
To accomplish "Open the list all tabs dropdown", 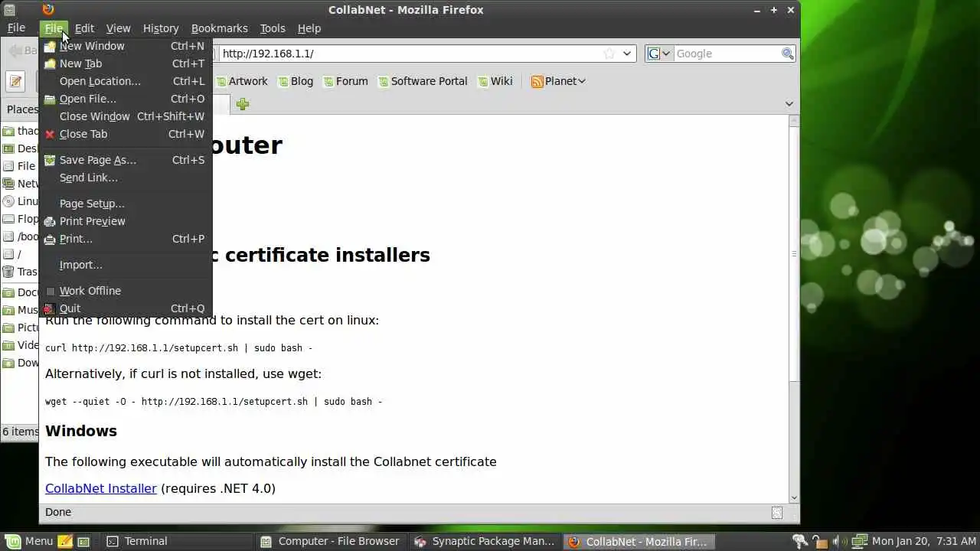I will (789, 104).
